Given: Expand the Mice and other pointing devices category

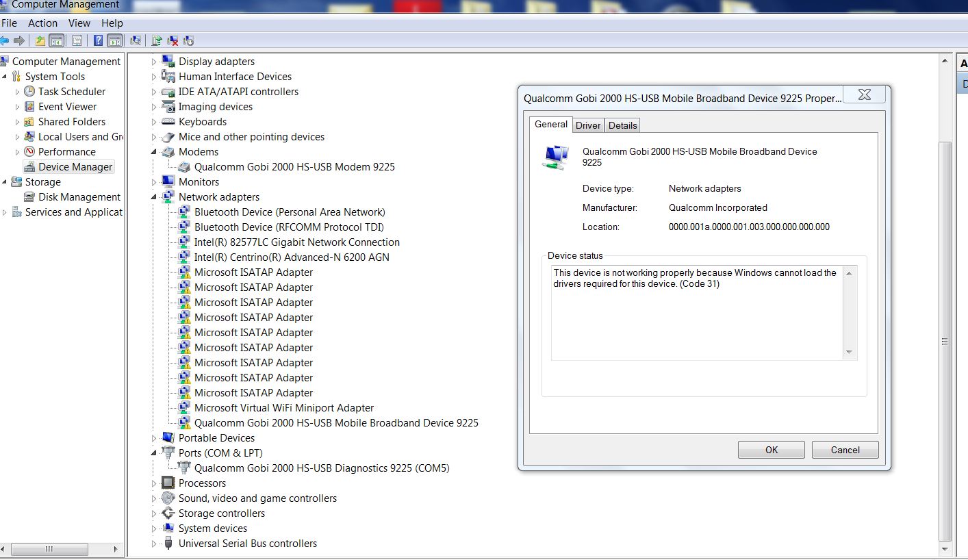Looking at the screenshot, I should (x=154, y=136).
